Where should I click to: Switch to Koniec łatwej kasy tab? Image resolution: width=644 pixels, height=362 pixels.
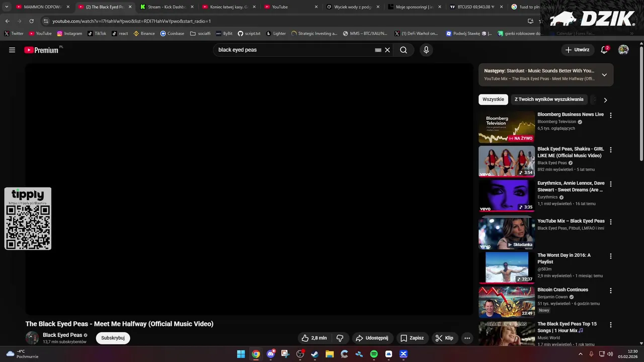point(229,7)
